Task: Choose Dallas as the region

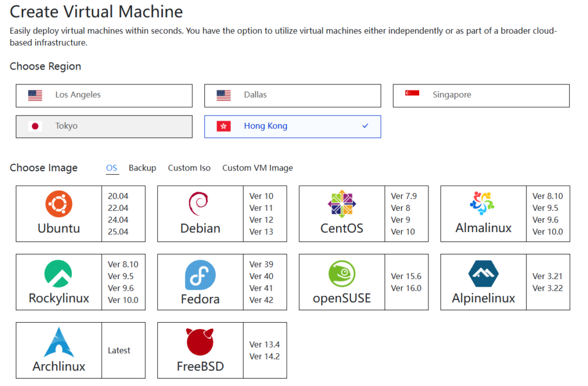Action: point(292,95)
